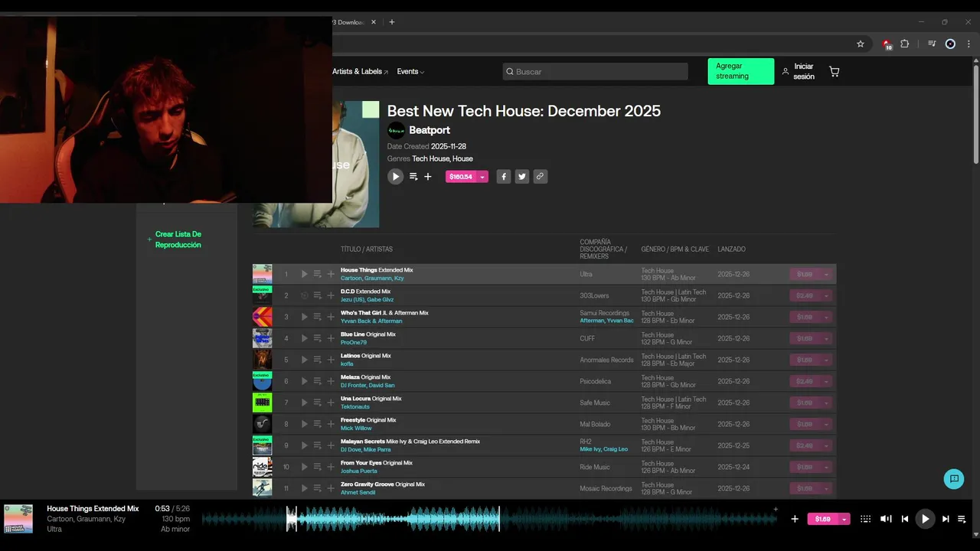This screenshot has width=980, height=551.
Task: Add Blue Line to queue
Action: (318, 338)
